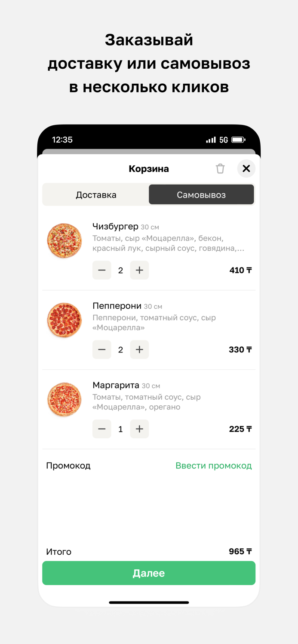Click the trash icon to empty cart
Screen dimensions: 298x644
pyautogui.click(x=221, y=169)
